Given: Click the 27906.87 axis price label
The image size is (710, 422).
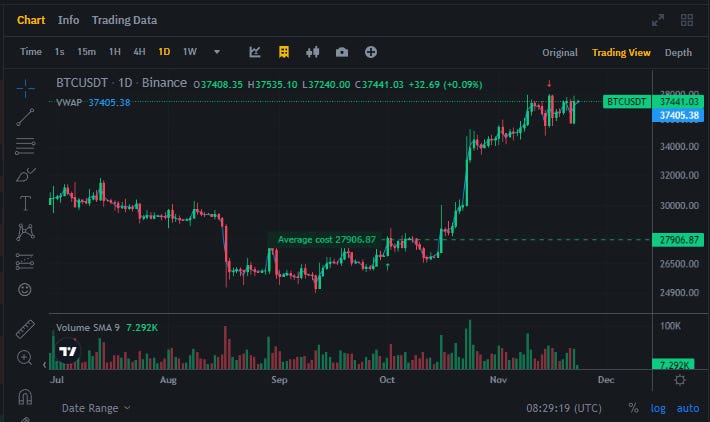Looking at the screenshot, I should pos(679,240).
